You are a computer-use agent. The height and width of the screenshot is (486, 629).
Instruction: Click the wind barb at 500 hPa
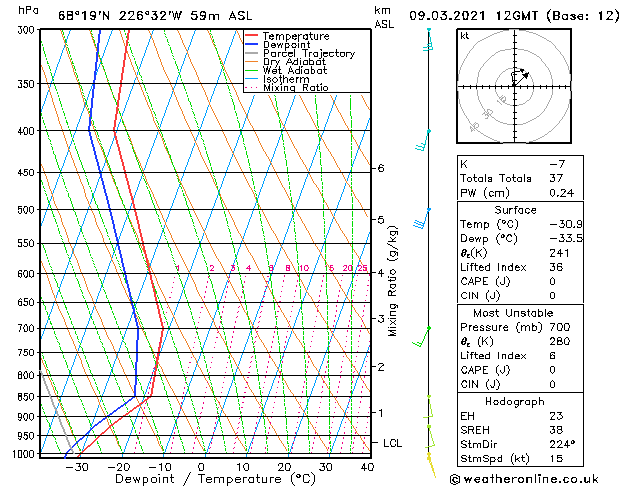tap(422, 219)
